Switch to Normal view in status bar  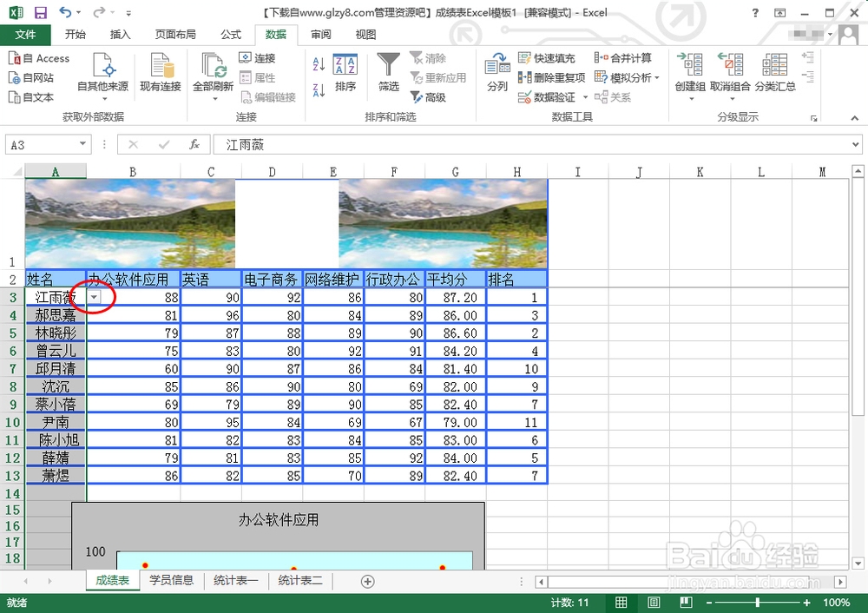[x=621, y=603]
